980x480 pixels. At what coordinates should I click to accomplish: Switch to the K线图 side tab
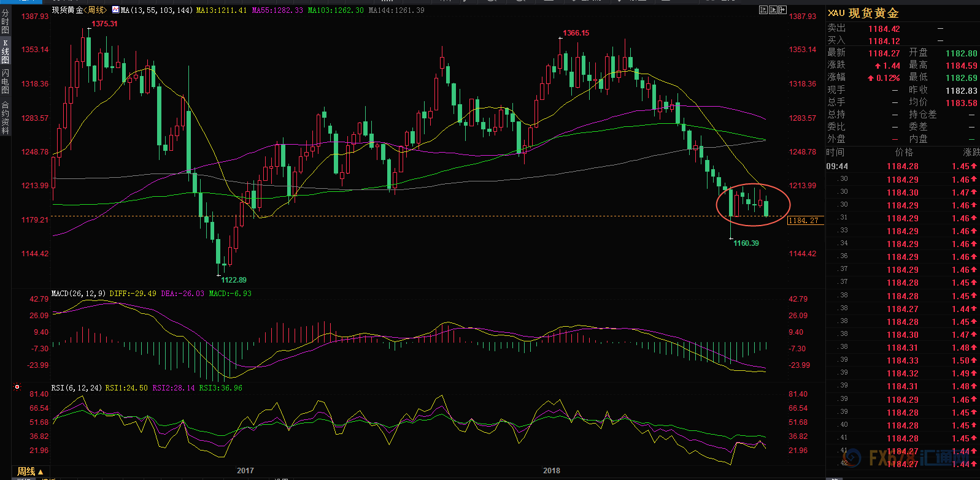6,51
